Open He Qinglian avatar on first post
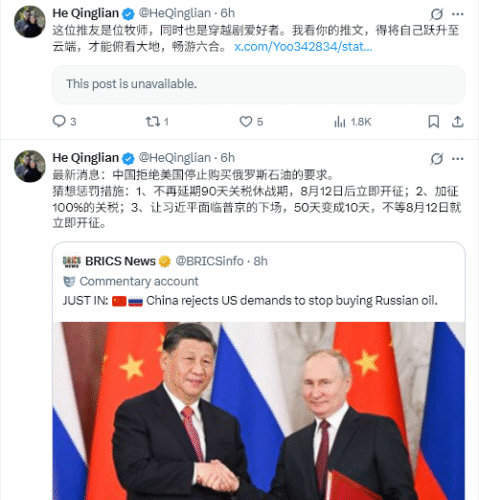The width and height of the screenshot is (479, 500). [x=30, y=22]
